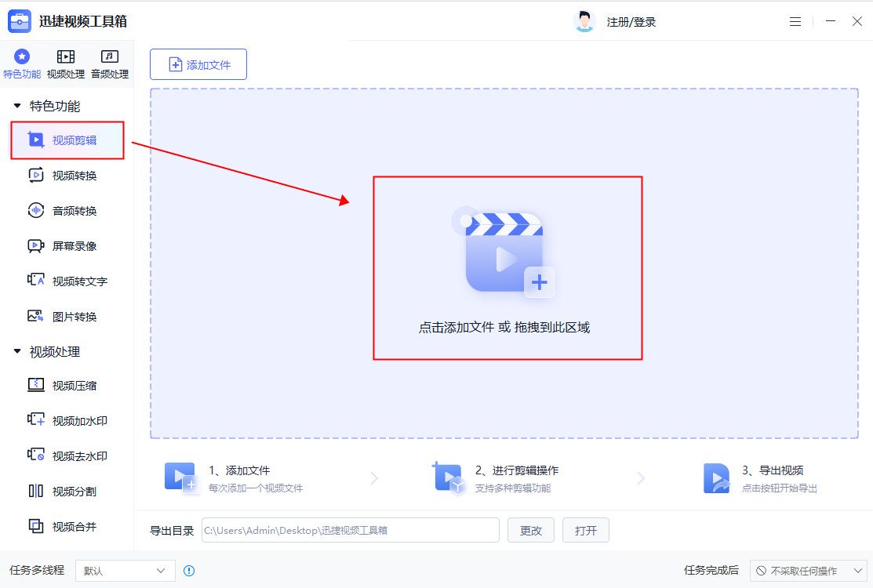Click the 更改 button
This screenshot has width=873, height=588.
[531, 530]
